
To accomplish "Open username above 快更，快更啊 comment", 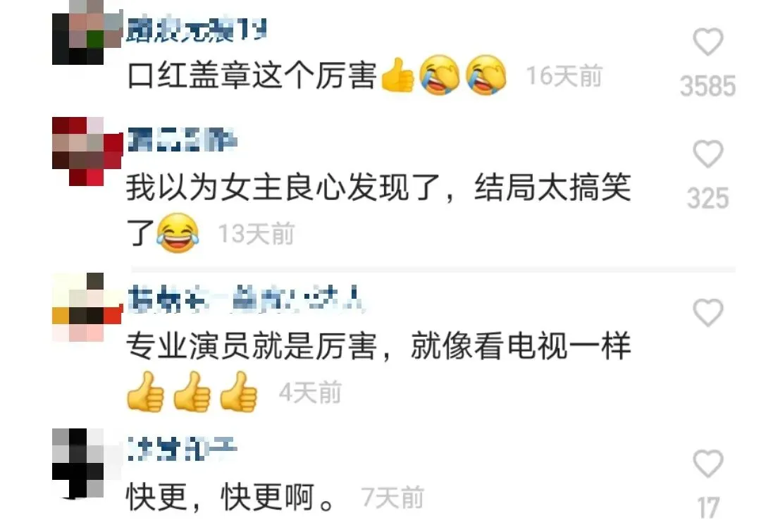I will click(182, 449).
